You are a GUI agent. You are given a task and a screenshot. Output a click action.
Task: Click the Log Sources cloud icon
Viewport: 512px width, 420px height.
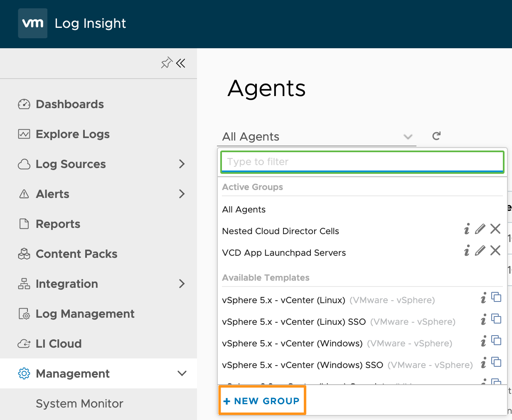pyautogui.click(x=24, y=164)
